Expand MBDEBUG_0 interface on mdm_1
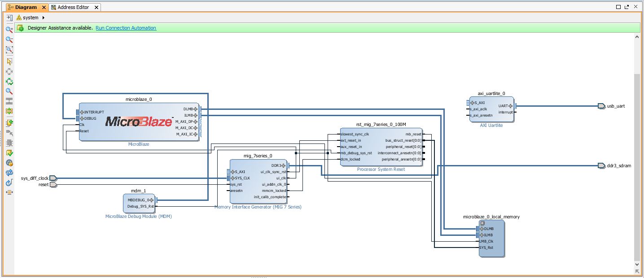Image resolution: width=644 pixels, height=278 pixels. coord(152,200)
